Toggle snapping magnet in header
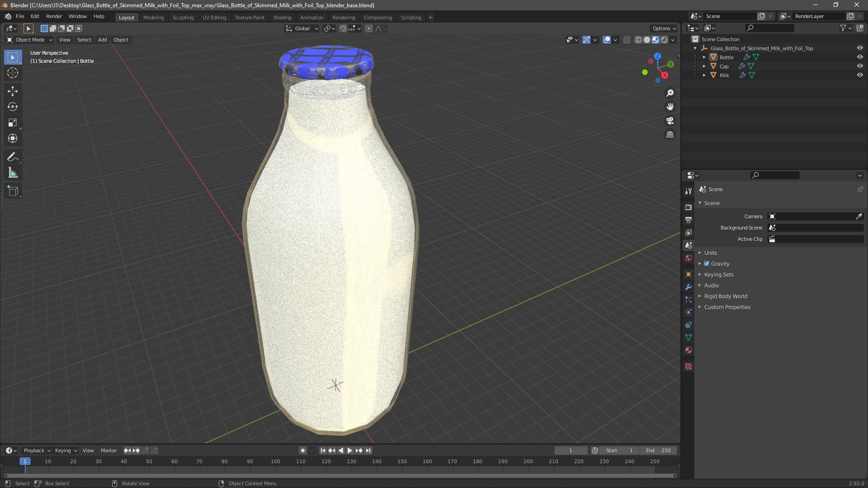This screenshot has height=488, width=868. tap(343, 28)
